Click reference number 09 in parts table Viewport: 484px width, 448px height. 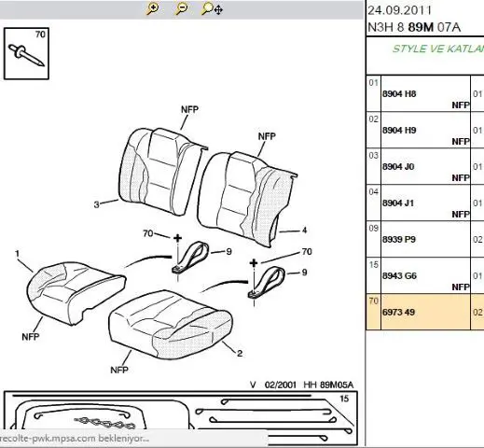373,229
